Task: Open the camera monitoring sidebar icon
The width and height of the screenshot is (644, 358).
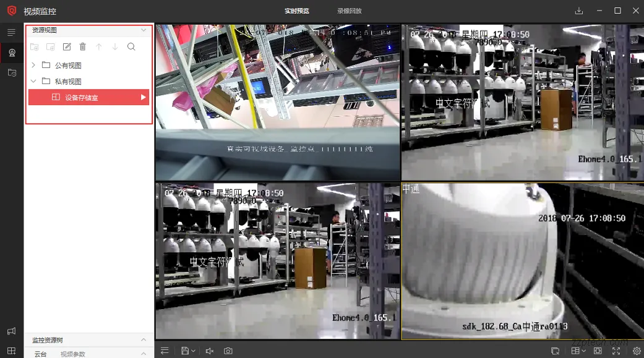Action: coord(12,53)
